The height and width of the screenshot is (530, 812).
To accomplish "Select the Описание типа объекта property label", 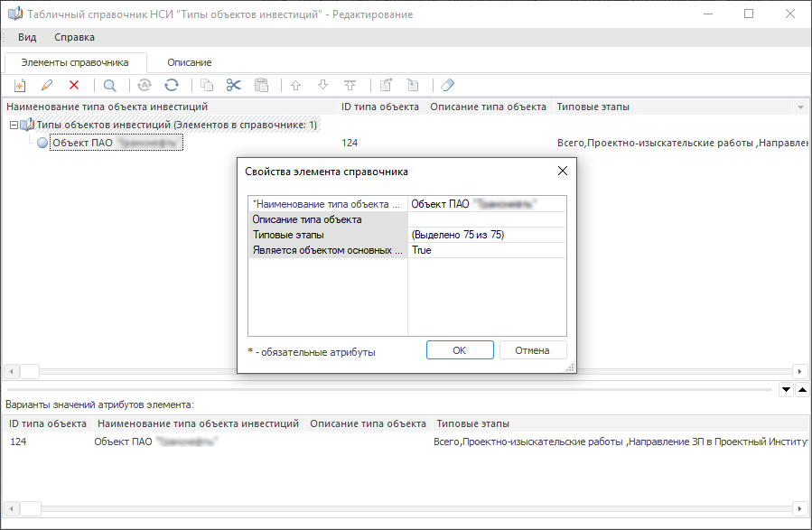I will (x=328, y=219).
